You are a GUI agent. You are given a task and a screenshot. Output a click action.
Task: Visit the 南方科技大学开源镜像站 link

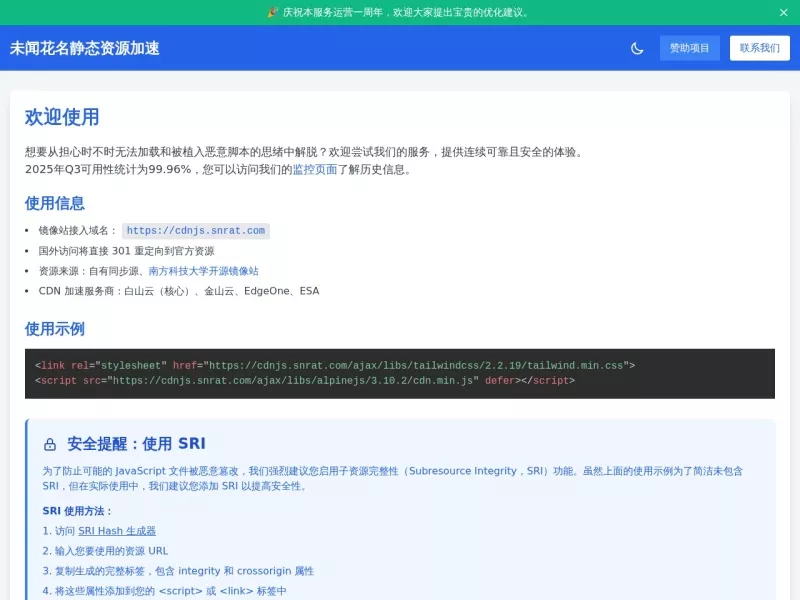point(204,271)
